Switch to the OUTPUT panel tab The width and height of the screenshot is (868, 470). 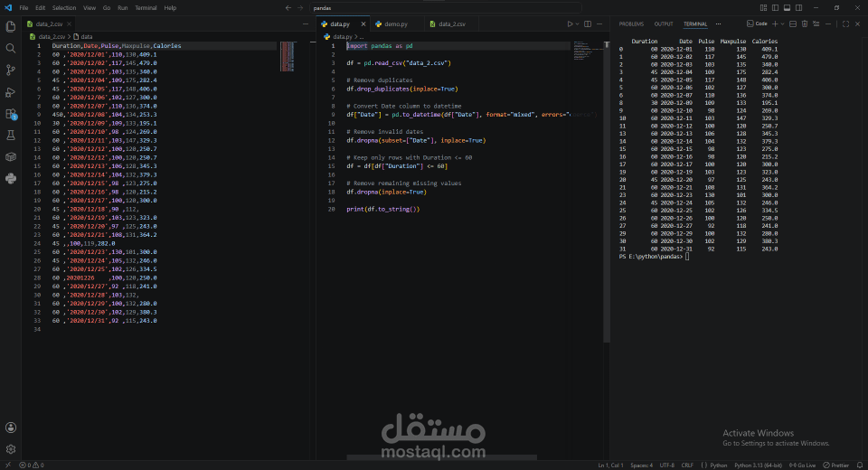[663, 23]
